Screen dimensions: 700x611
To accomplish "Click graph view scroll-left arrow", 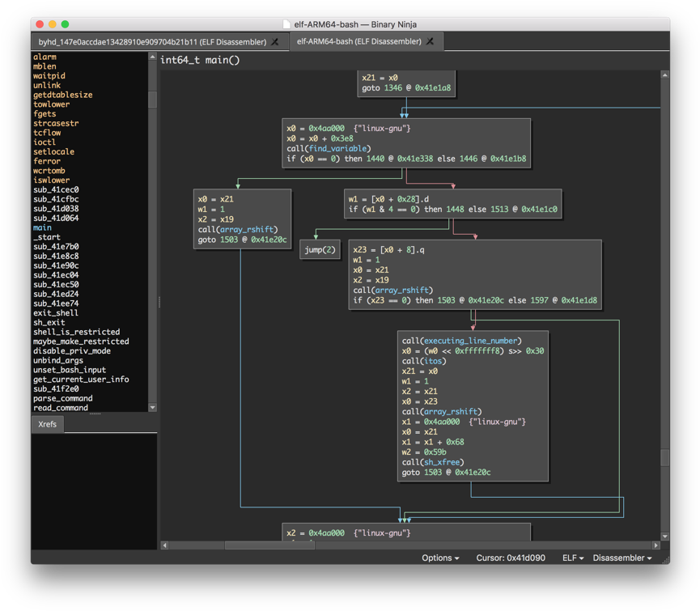I will tap(165, 545).
